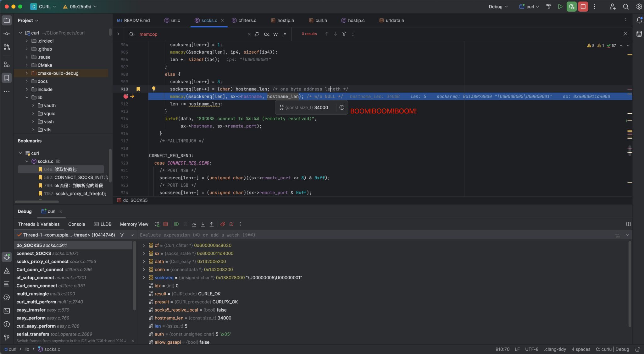Expand the conn variable in debugger

click(x=144, y=269)
